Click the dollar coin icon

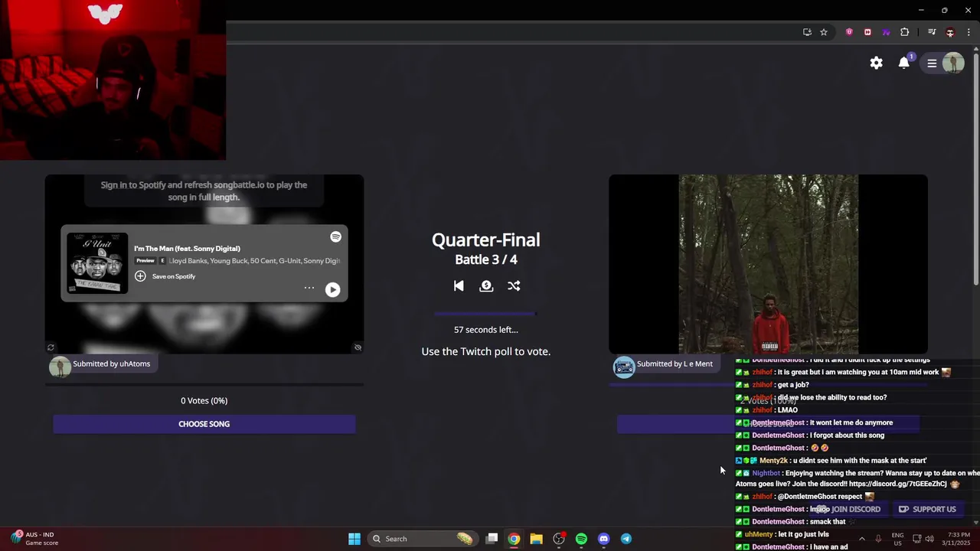click(486, 285)
